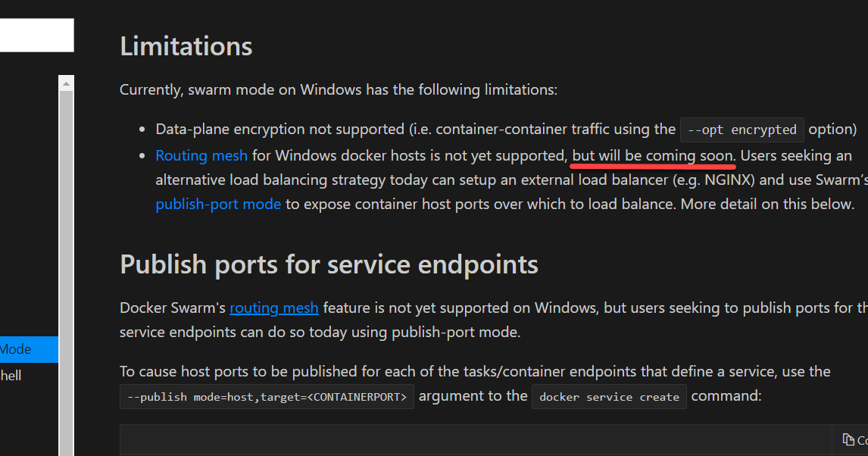868x456 pixels.
Task: Open the Routing mesh link in the Limitations list
Action: point(201,155)
